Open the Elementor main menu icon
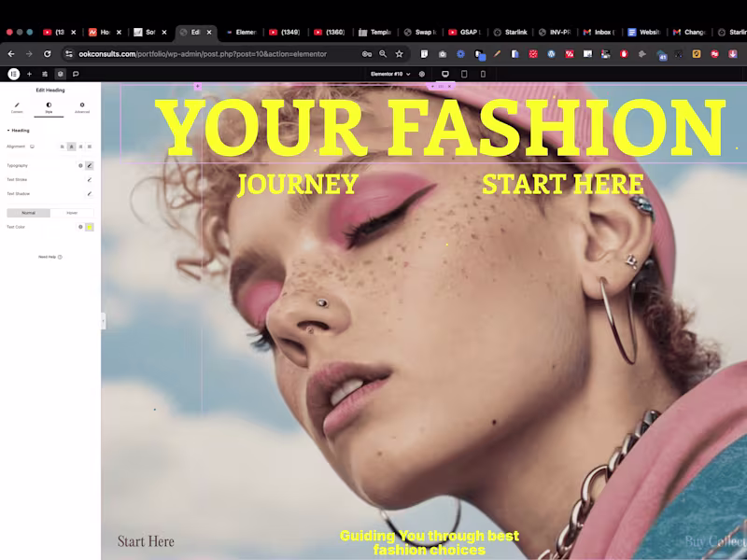Image resolution: width=747 pixels, height=560 pixels. pos(14,74)
